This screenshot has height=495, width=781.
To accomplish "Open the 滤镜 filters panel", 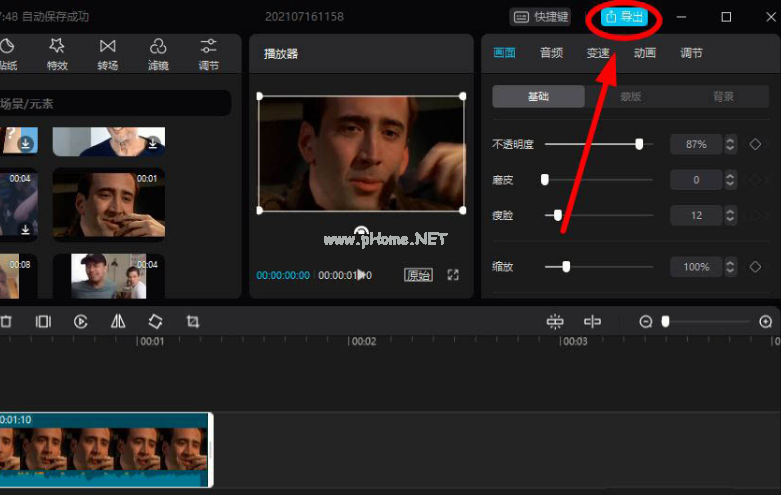I will click(x=158, y=55).
